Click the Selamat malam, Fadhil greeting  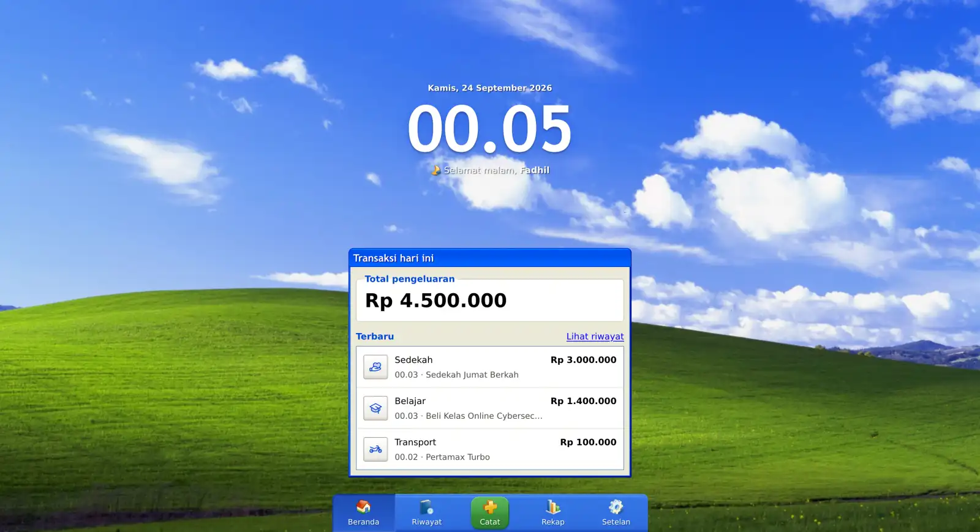pos(496,170)
